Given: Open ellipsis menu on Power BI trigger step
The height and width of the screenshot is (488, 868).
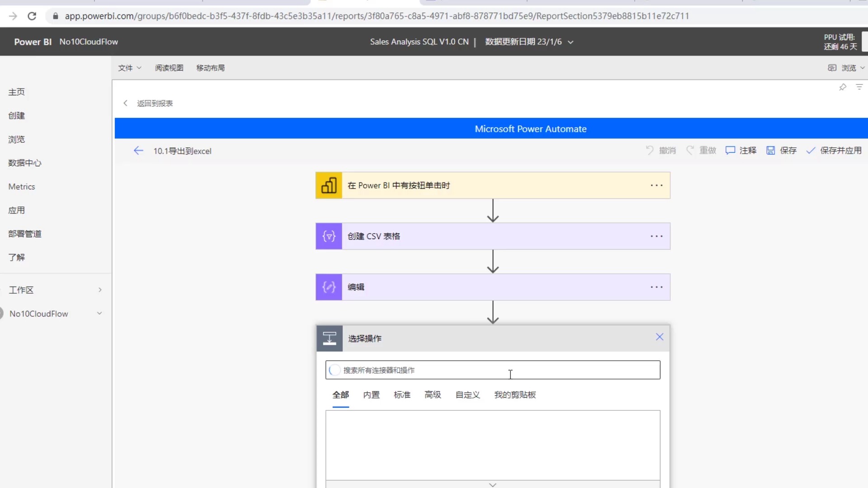Looking at the screenshot, I should click(656, 185).
